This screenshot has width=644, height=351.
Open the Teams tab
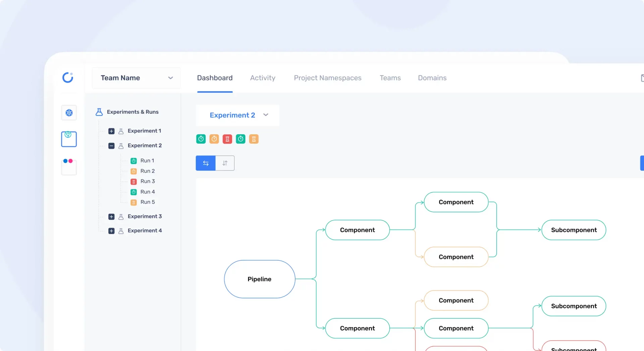click(390, 78)
